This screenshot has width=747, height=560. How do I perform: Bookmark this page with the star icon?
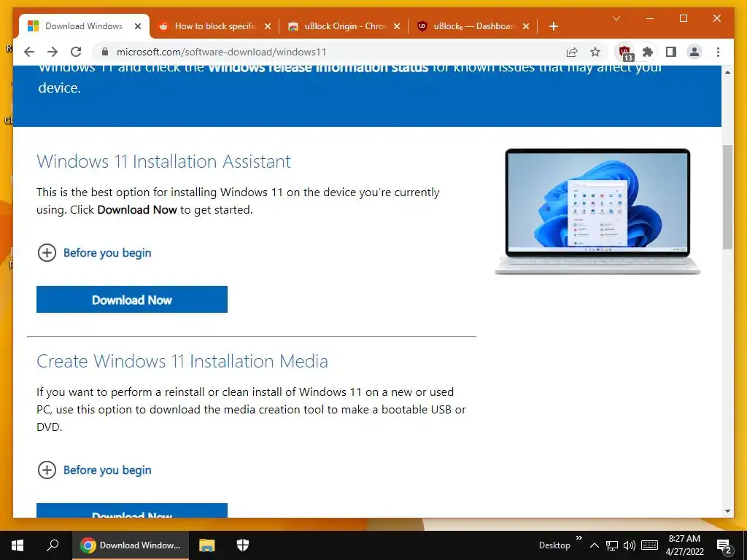click(595, 52)
